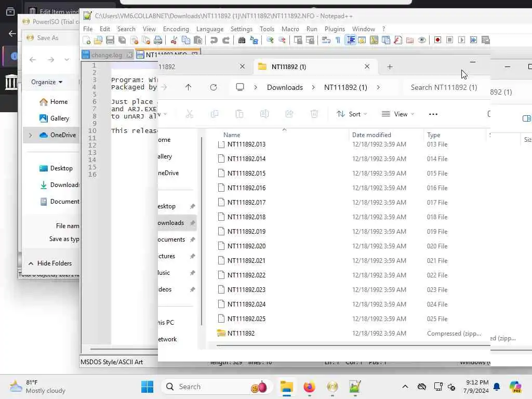The image size is (532, 399).
Task: Show hidden icons in system tray
Action: coord(405,387)
